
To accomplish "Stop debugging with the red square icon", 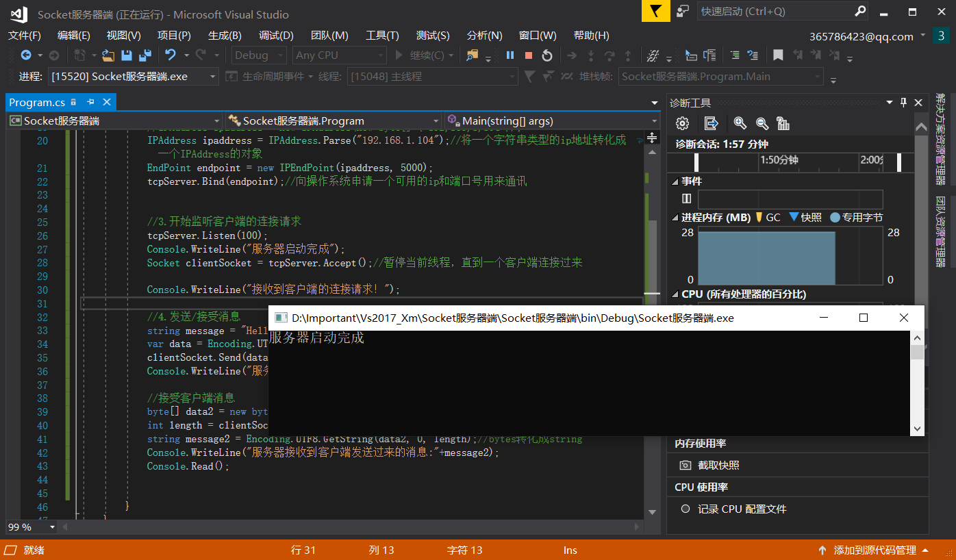I will (x=527, y=56).
